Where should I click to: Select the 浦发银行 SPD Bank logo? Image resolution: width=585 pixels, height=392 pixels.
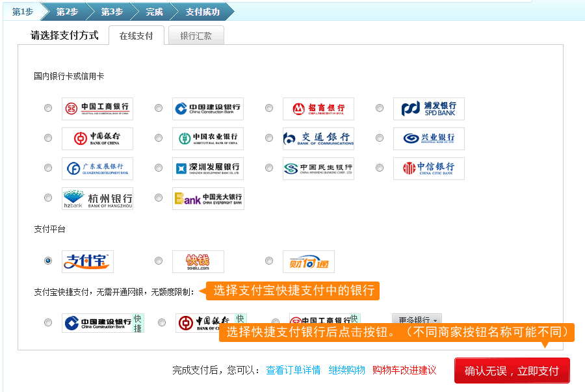click(x=428, y=109)
